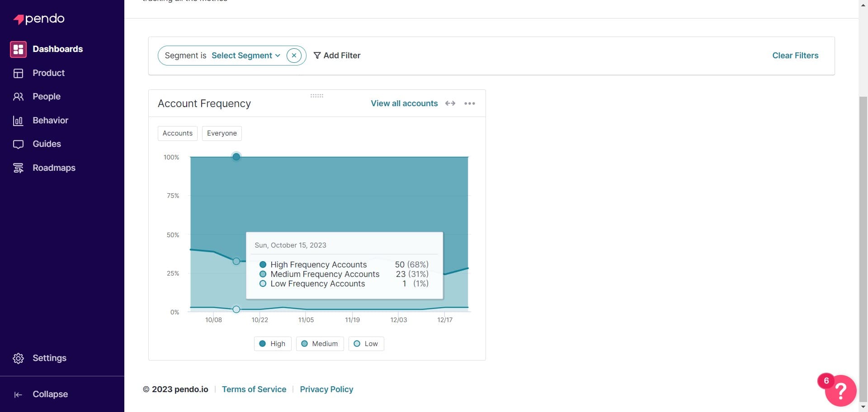The image size is (868, 412).
Task: Expand the Account Frequency widget
Action: 450,103
